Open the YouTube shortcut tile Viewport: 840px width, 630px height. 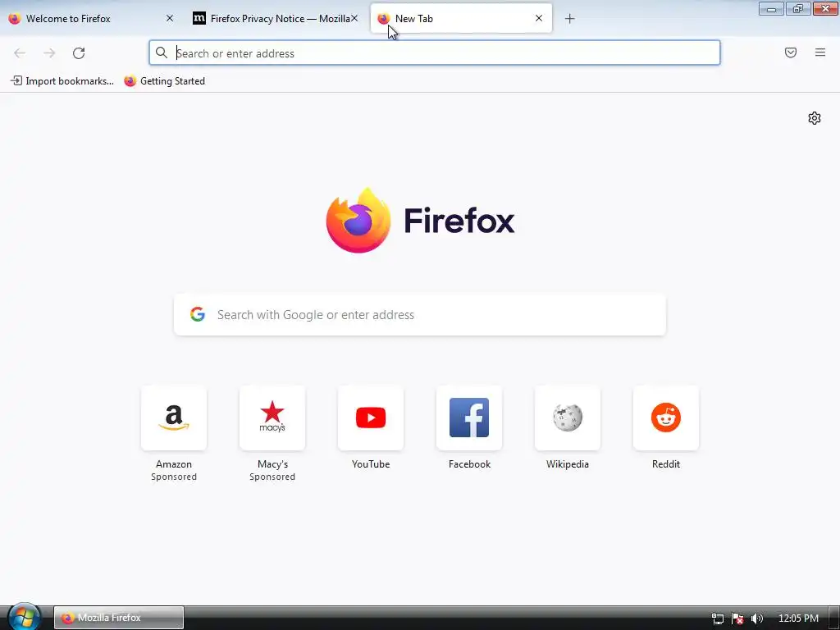point(371,418)
